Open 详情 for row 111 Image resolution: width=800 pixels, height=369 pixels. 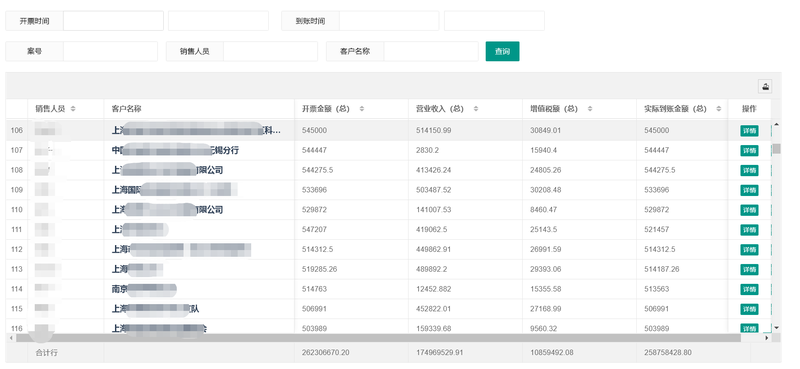pyautogui.click(x=749, y=230)
